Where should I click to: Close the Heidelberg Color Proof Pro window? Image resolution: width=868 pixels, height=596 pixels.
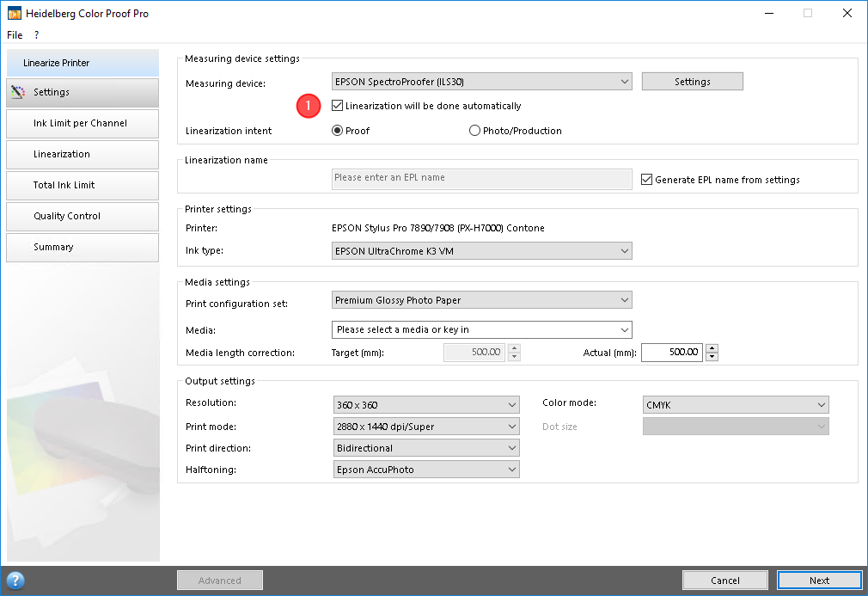click(x=847, y=13)
